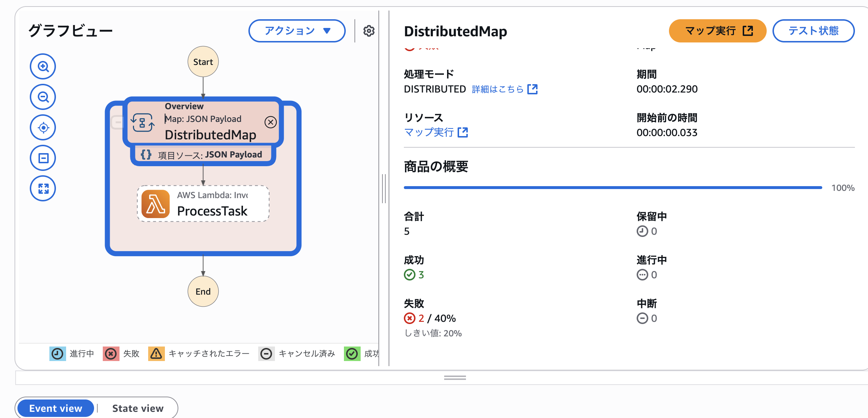868x418 pixels.
Task: Click the テスト状態 button
Action: pyautogui.click(x=814, y=31)
